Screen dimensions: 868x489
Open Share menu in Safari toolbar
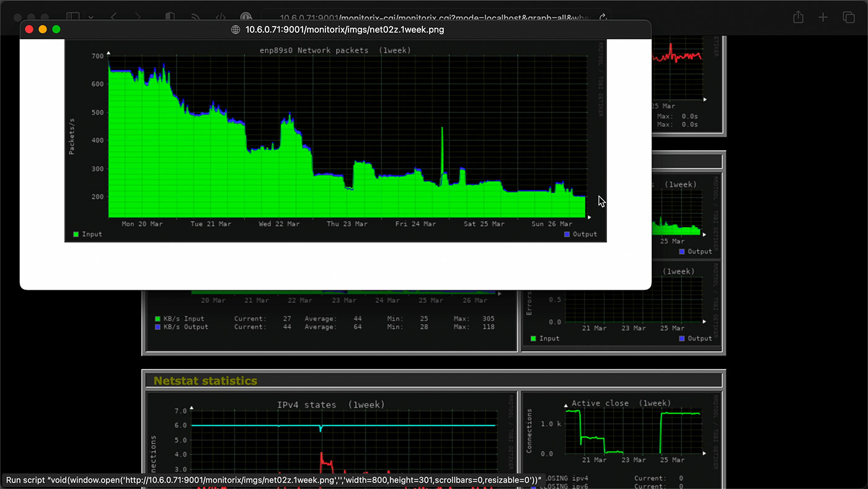[x=799, y=17]
